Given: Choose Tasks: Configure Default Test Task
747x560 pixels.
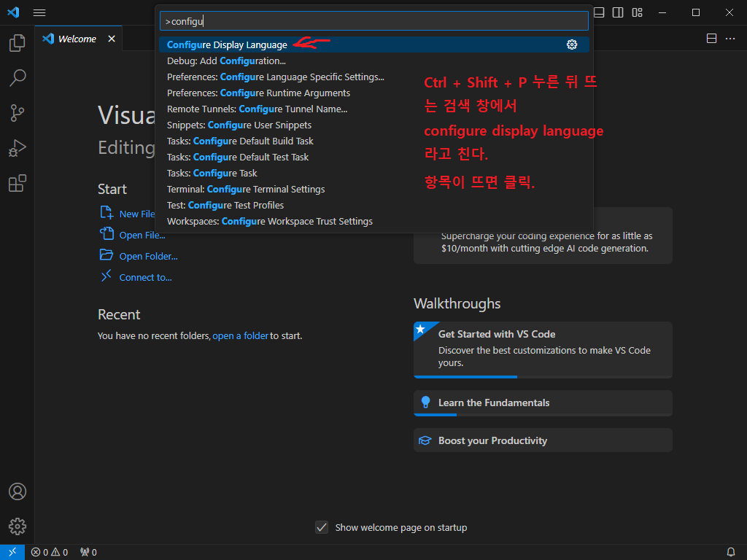Looking at the screenshot, I should pos(374,157).
